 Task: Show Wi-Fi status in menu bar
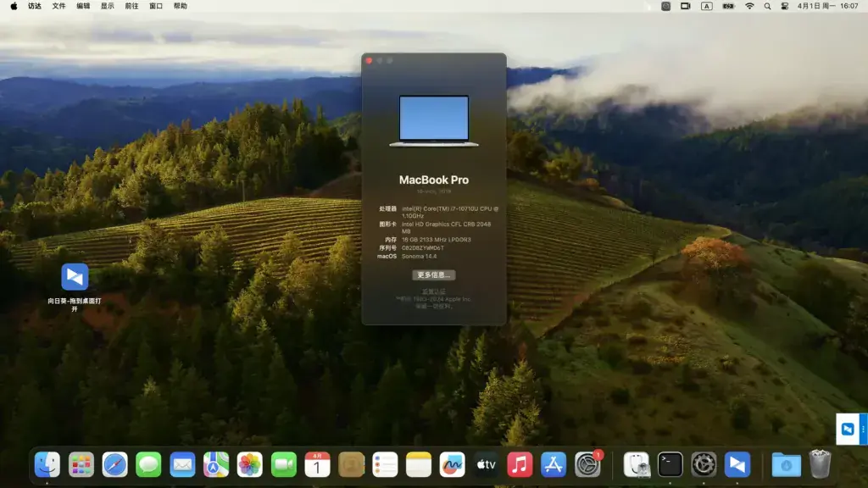749,6
